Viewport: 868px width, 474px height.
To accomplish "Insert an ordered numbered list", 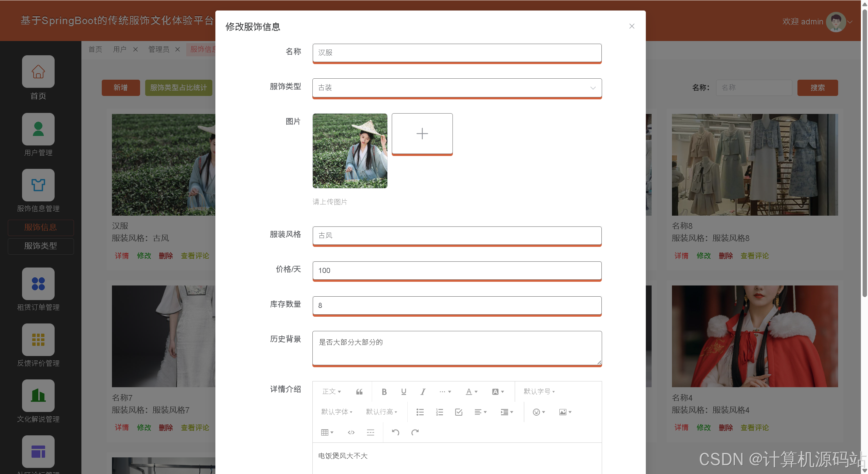I will [x=439, y=412].
